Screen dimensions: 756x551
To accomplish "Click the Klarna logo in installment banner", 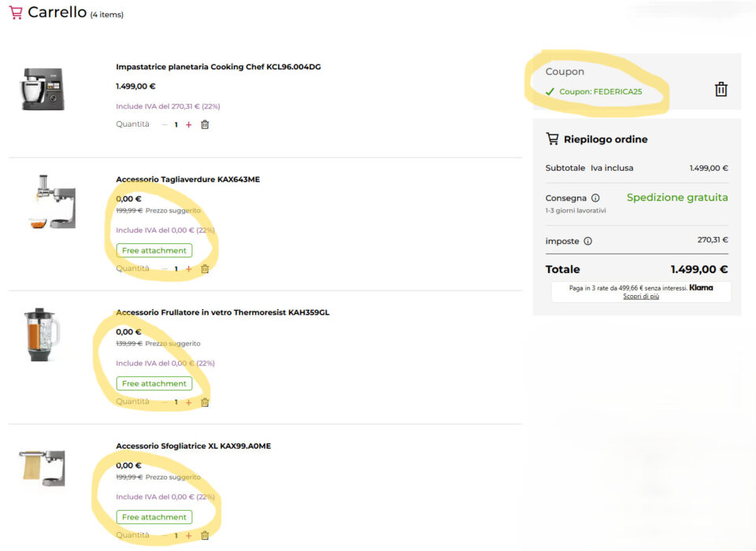I will (x=701, y=288).
